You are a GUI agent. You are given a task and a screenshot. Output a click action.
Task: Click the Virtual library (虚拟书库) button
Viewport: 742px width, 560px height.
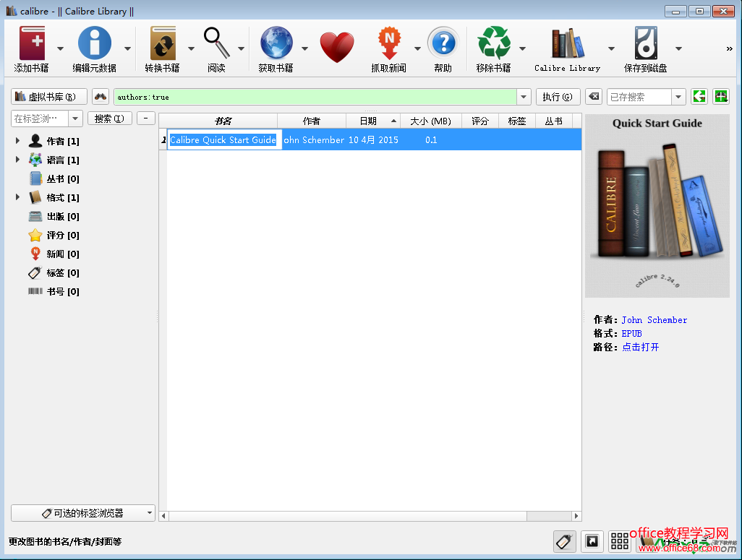point(49,97)
